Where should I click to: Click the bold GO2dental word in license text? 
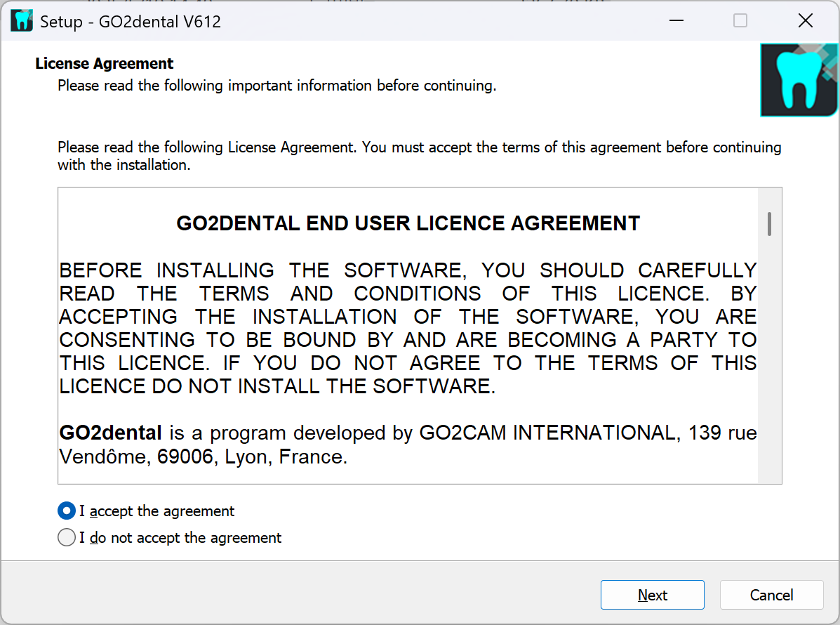tap(111, 433)
